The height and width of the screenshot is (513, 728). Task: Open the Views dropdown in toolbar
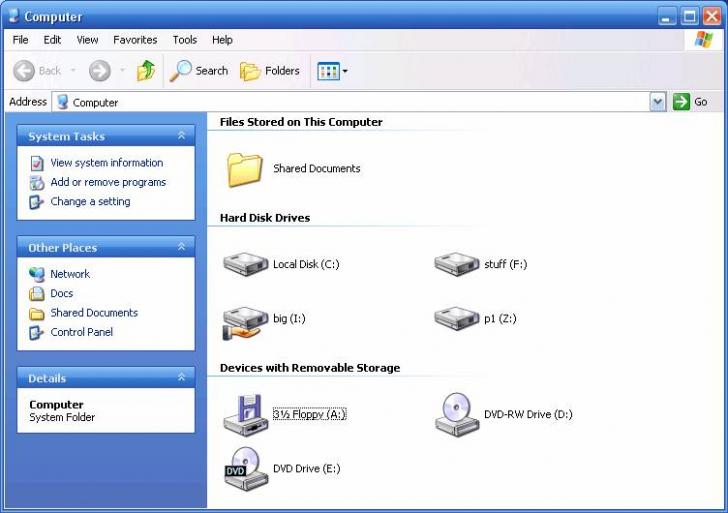[x=332, y=71]
